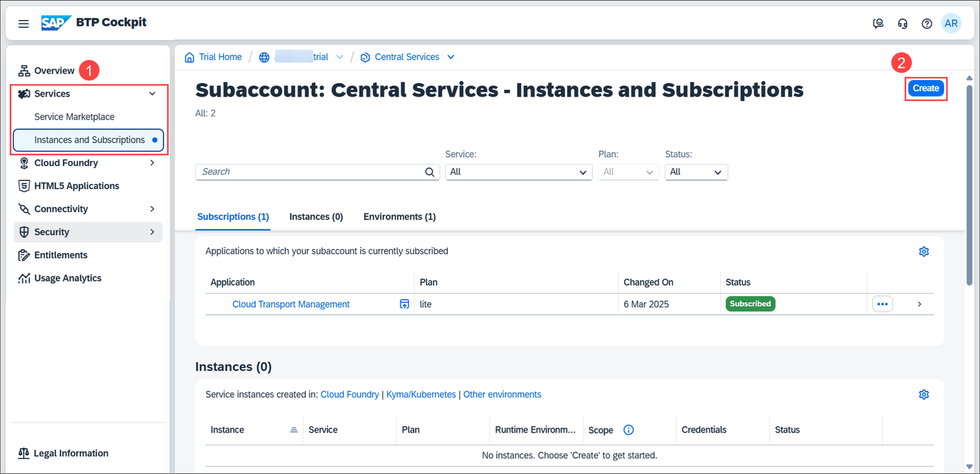Open the Cloud Transport Management link
Image resolution: width=980 pixels, height=474 pixels.
point(291,304)
